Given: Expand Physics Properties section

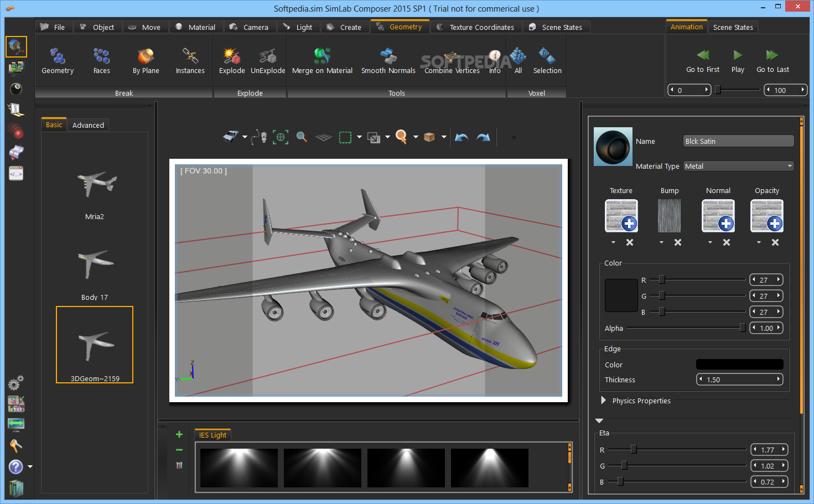Looking at the screenshot, I should click(x=604, y=400).
